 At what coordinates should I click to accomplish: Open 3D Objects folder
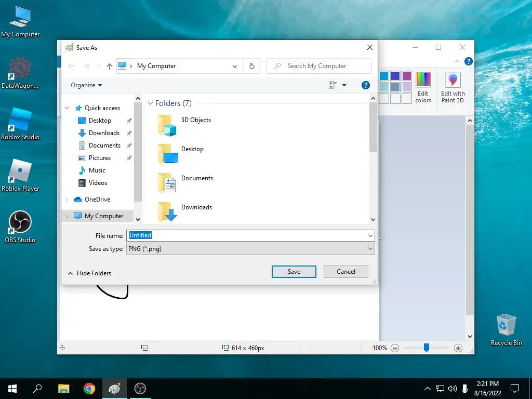[184, 125]
